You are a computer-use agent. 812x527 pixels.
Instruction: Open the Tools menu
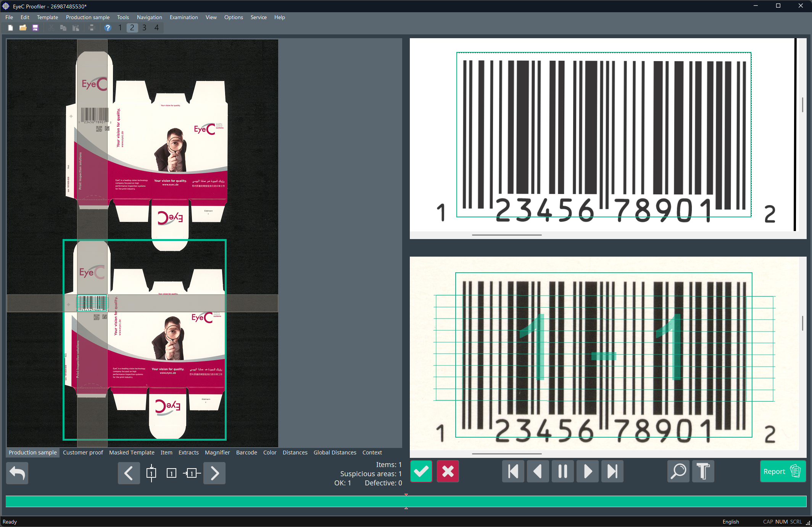pyautogui.click(x=123, y=17)
